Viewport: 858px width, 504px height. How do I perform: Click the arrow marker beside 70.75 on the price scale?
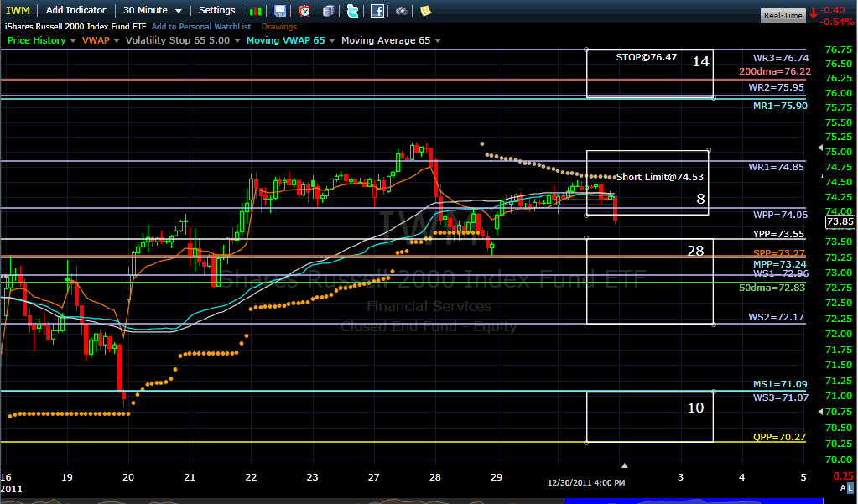(x=819, y=412)
